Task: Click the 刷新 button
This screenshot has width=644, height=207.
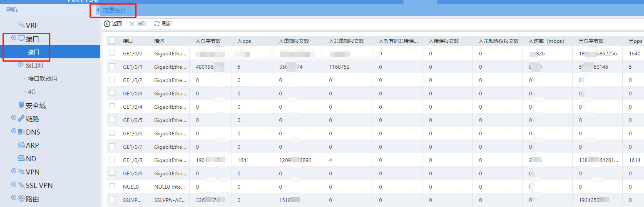Action: click(x=163, y=24)
